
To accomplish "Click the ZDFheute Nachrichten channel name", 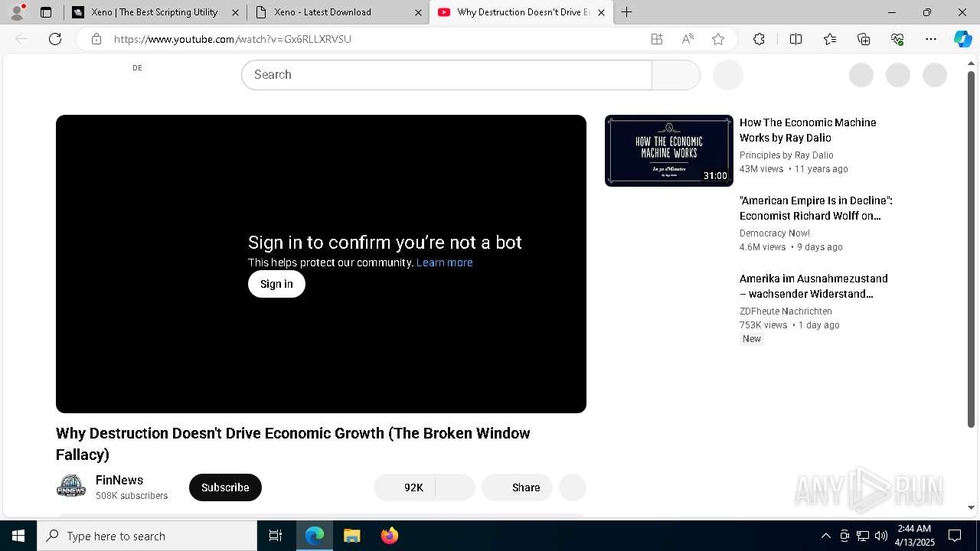I will click(x=786, y=311).
